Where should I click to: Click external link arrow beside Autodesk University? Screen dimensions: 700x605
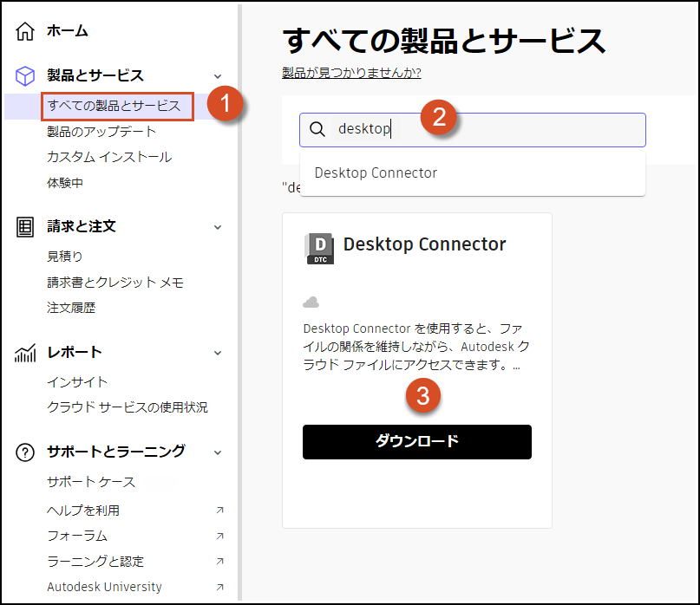tap(219, 587)
